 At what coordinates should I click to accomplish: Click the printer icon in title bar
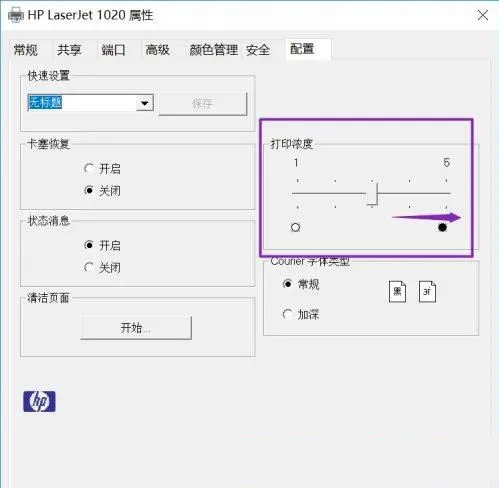15,15
